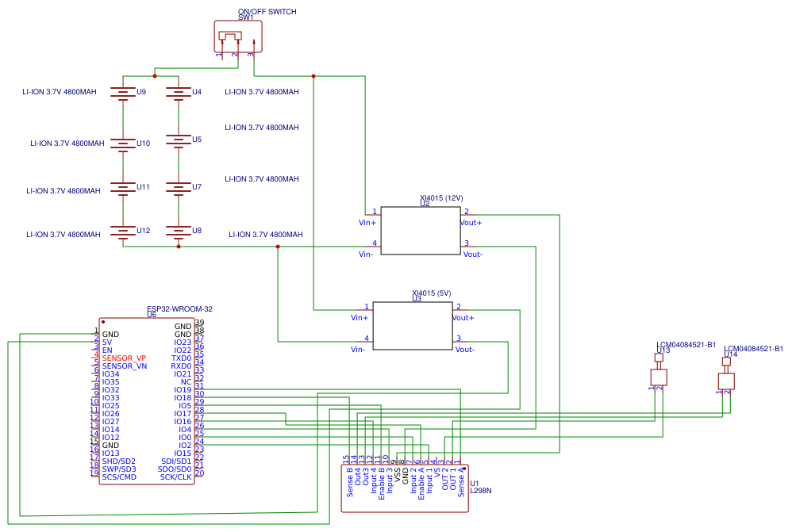Screen dimensions: 792x532
Task: Click the RXD0 pin label
Action: click(181, 366)
